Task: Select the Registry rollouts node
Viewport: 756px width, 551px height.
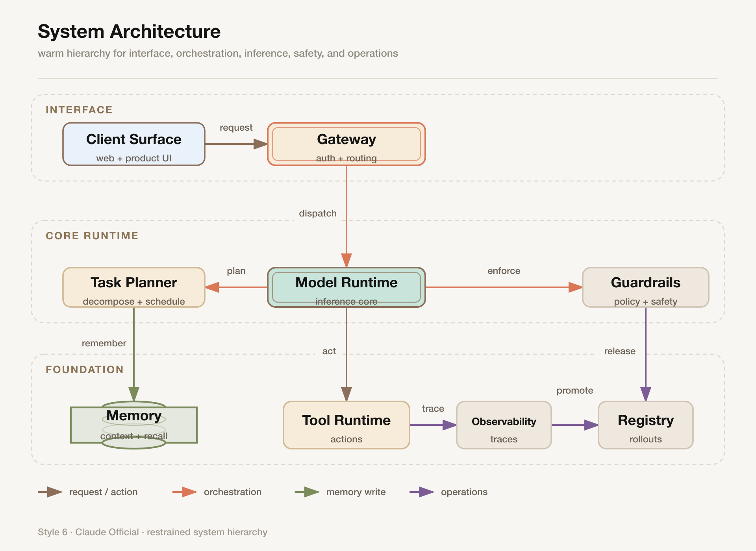Action: pos(646,425)
